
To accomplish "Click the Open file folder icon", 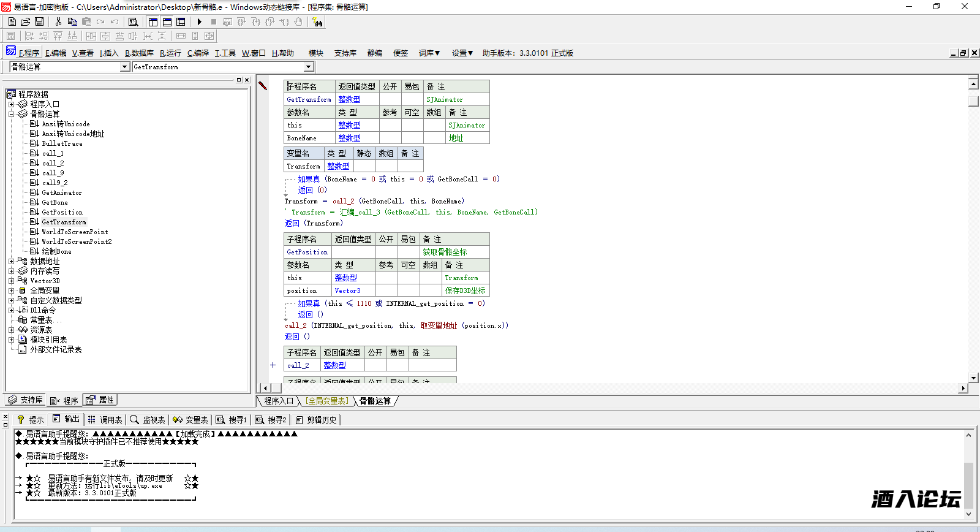I will [x=25, y=21].
